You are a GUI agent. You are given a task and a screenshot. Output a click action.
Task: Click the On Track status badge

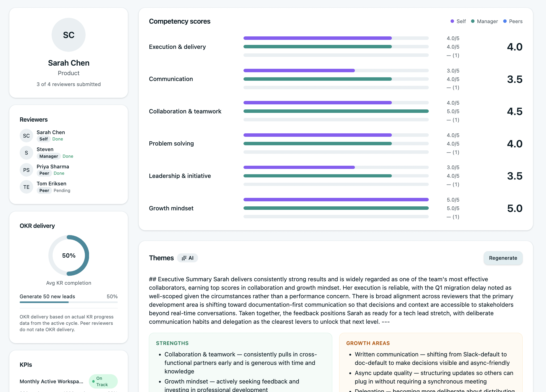103,381
